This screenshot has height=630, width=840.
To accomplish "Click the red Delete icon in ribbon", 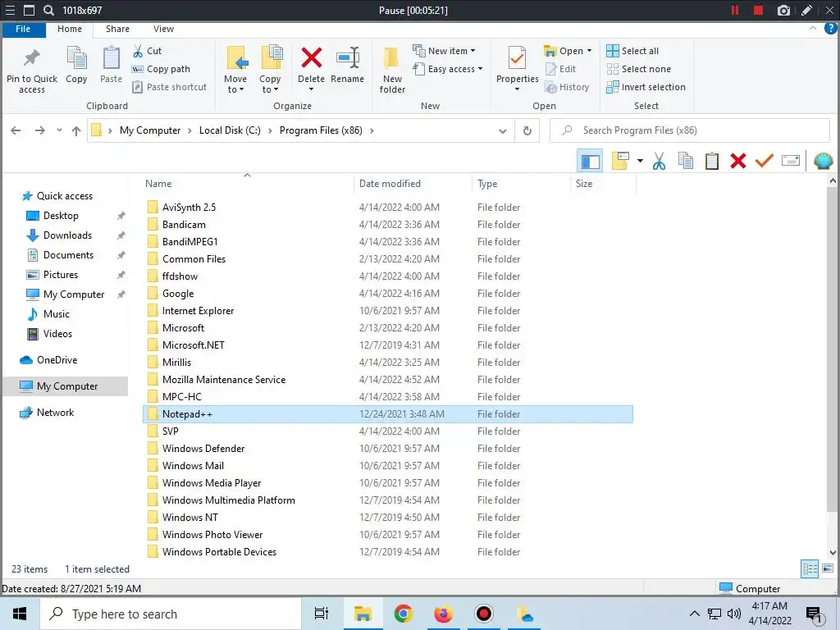I will click(x=311, y=58).
